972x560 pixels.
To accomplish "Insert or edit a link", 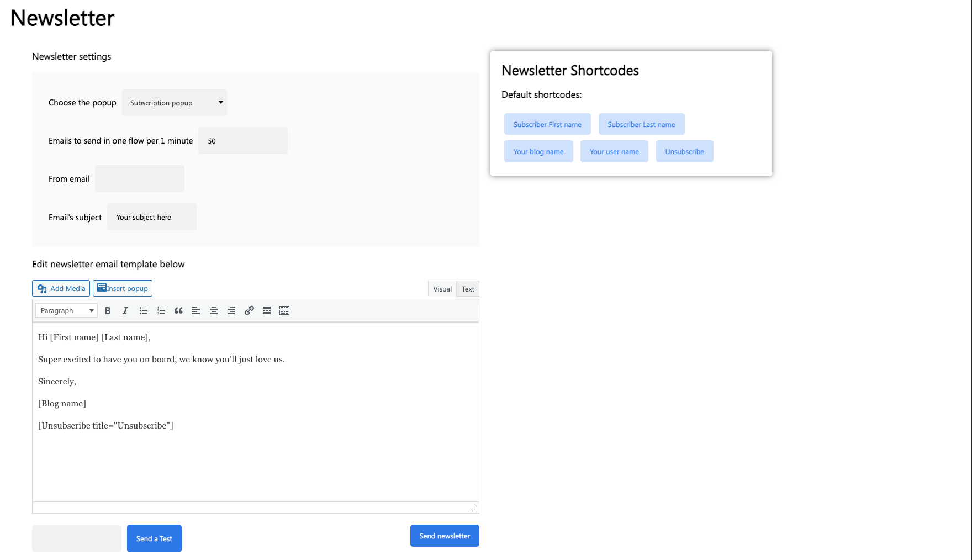I will (249, 311).
